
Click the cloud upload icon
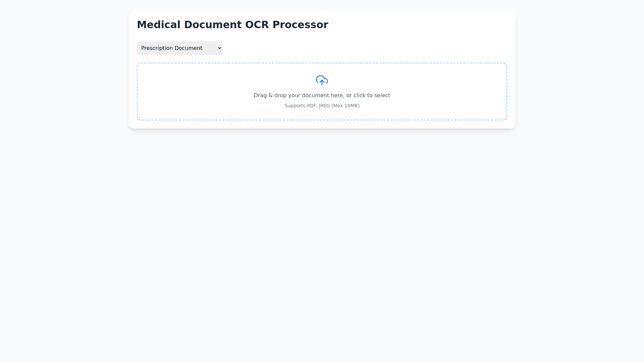[x=322, y=80]
